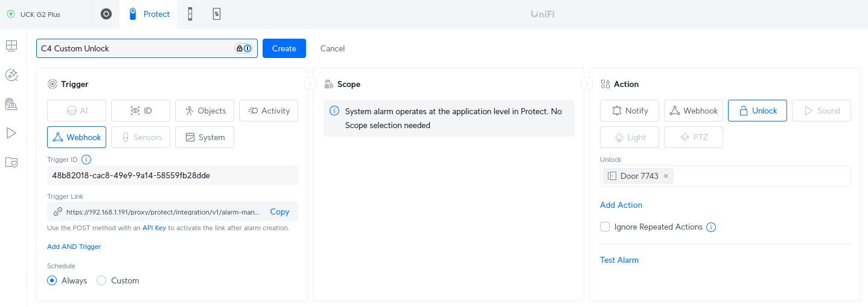Click Add Action link
868x307 pixels.
tap(621, 205)
